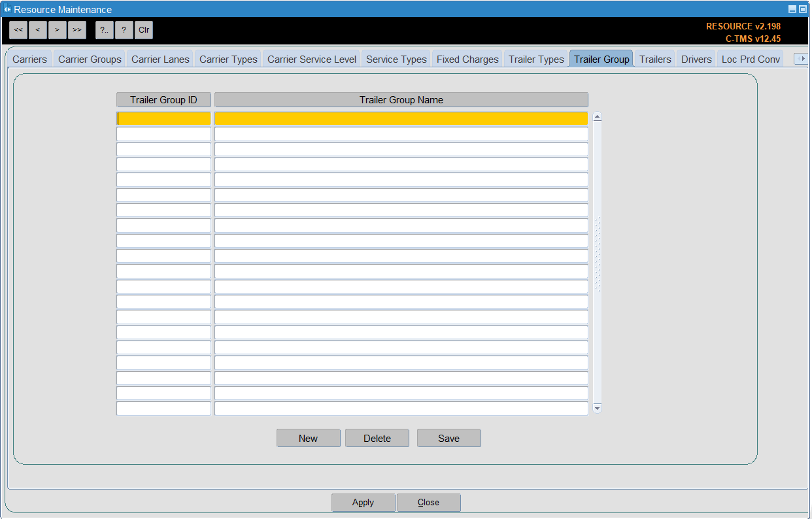Image resolution: width=812 pixels, height=519 pixels.
Task: Click the ?.. enter query toolbar button
Action: pyautogui.click(x=105, y=30)
